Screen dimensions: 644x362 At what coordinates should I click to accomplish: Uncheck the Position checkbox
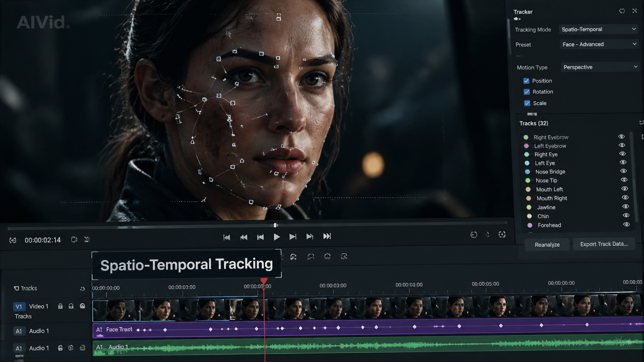(526, 81)
